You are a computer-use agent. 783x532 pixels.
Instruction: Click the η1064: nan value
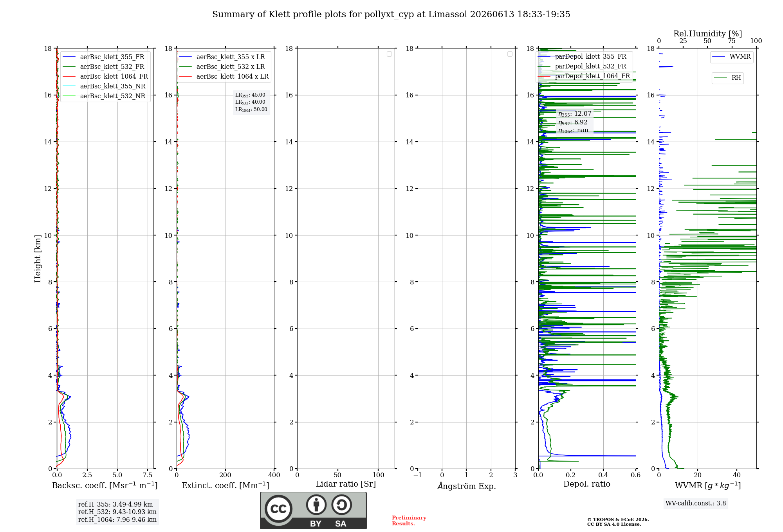[573, 131]
